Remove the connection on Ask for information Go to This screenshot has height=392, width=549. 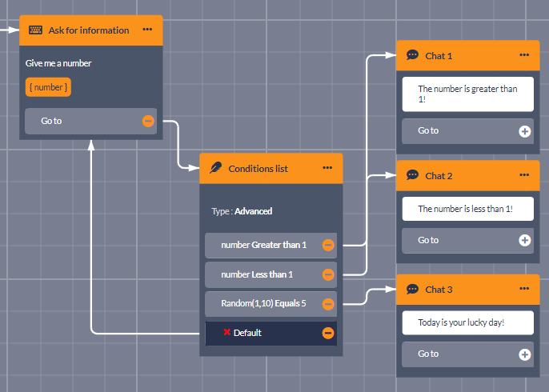(x=148, y=122)
